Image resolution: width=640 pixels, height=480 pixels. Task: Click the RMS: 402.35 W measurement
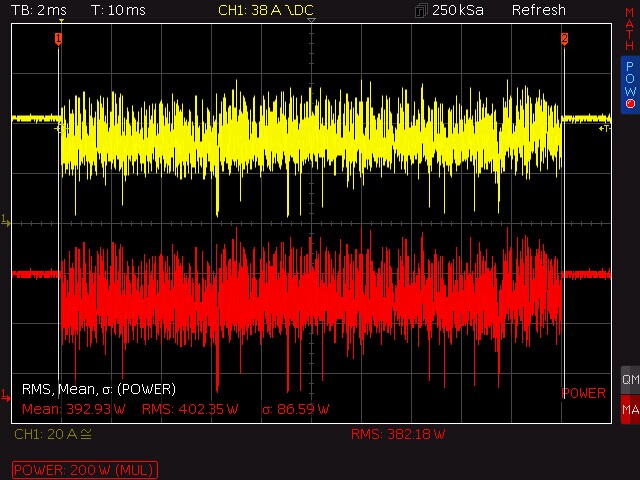[x=190, y=409]
